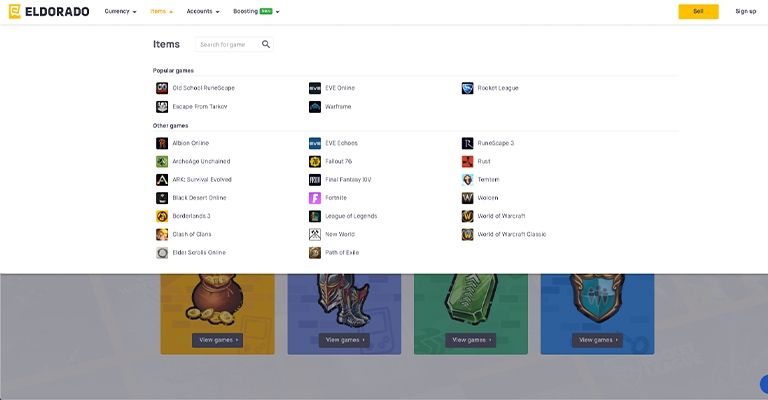
Task: Click the Clash of Clans icon
Action: click(x=162, y=234)
